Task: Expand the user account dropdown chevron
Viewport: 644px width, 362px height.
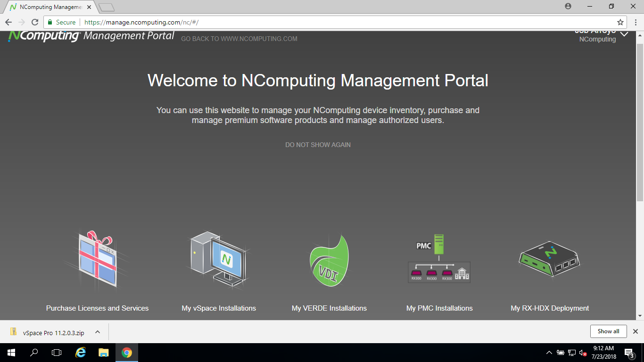Action: [624, 34]
